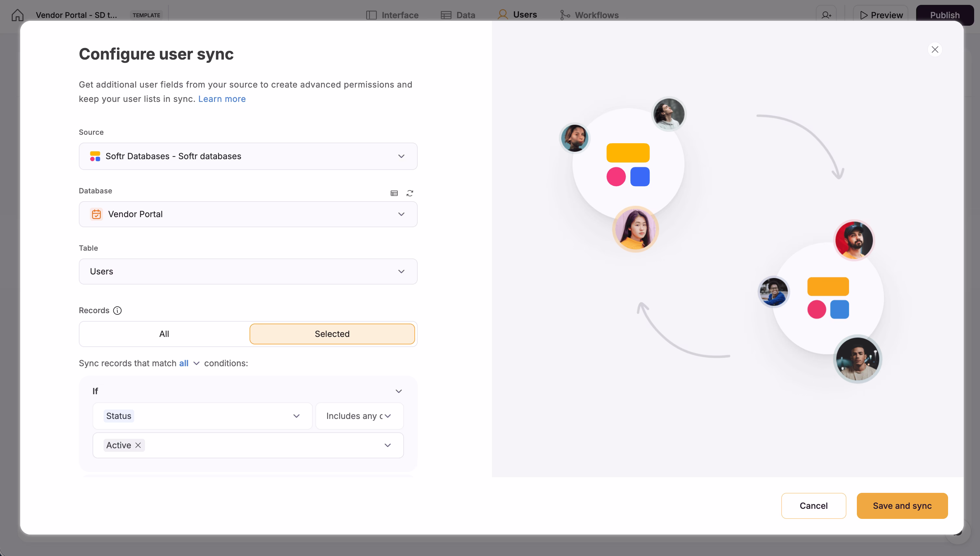
Task: Open the Learn more link
Action: point(222,99)
